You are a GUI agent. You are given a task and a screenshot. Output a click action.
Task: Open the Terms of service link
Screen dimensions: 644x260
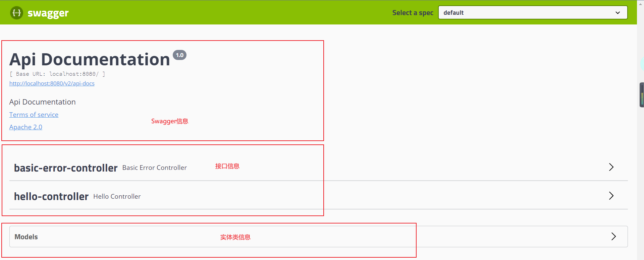point(34,115)
